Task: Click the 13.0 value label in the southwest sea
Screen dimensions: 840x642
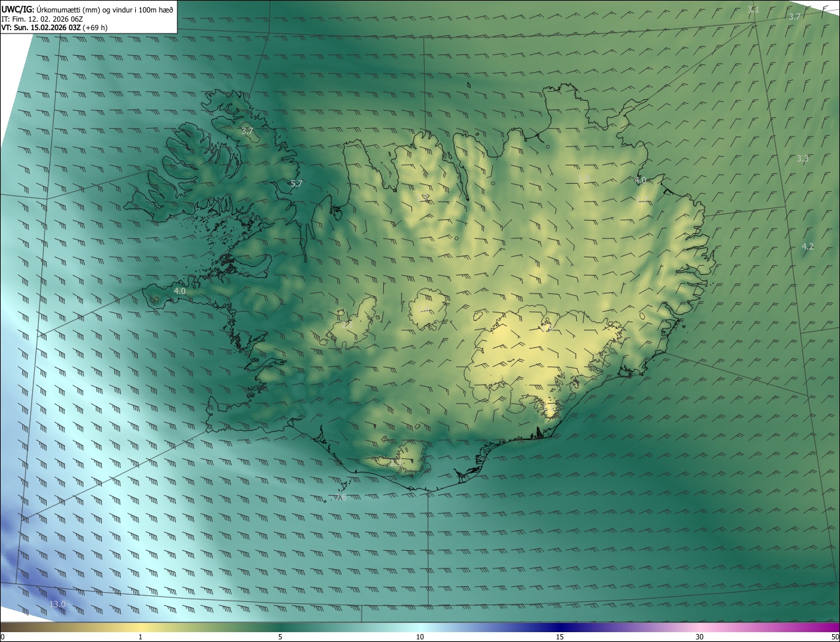Action: [58, 604]
